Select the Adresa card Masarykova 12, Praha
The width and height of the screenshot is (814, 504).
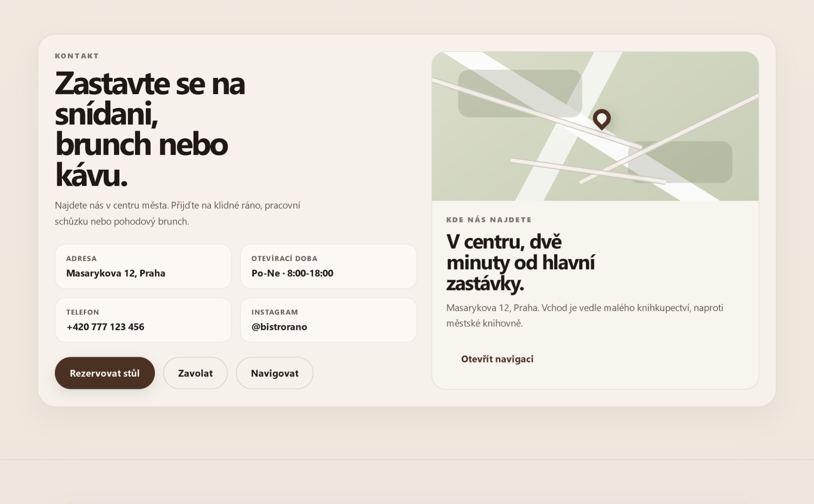click(143, 266)
